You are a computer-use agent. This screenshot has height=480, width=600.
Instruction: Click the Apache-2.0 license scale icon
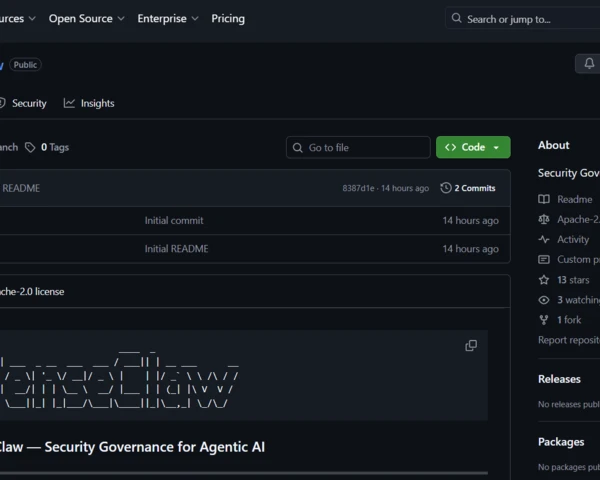coord(544,220)
